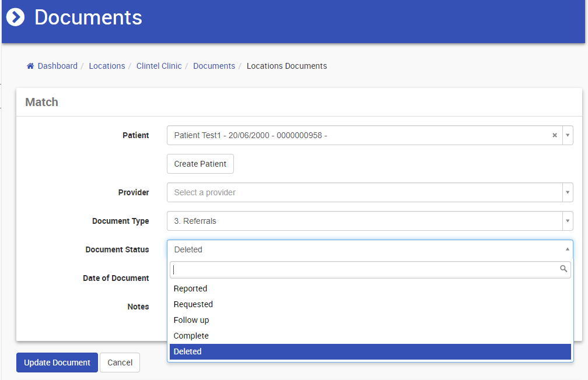Click the magnifier icon in status search
Image resolution: width=588 pixels, height=380 pixels.
[x=563, y=269]
